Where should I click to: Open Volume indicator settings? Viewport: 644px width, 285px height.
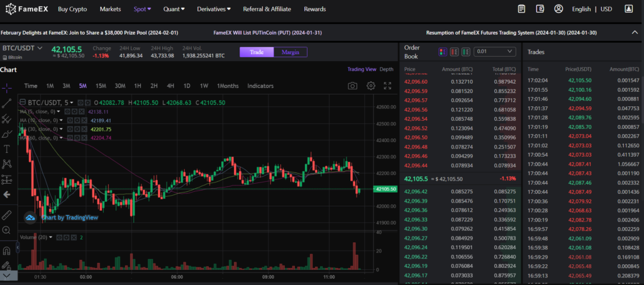coord(66,237)
